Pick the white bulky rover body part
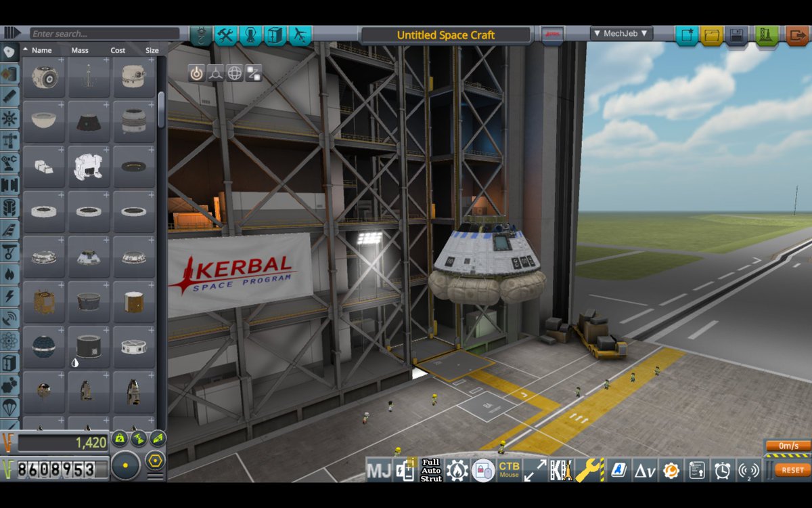812x508 pixels. tap(89, 166)
